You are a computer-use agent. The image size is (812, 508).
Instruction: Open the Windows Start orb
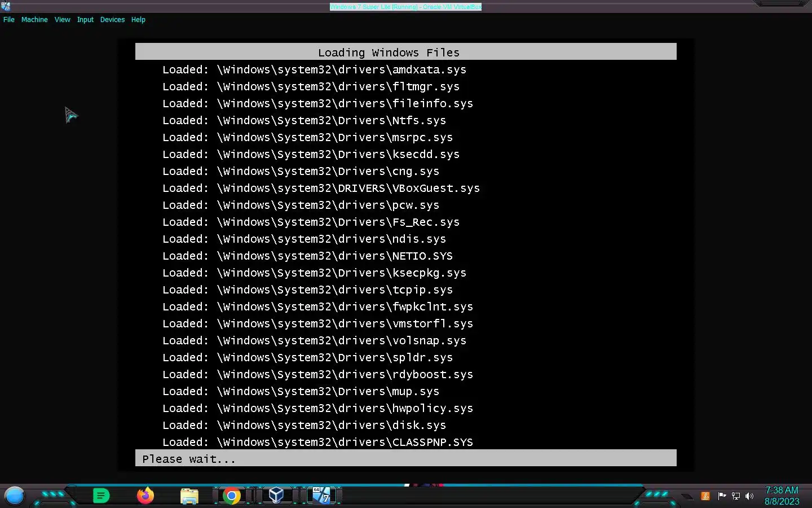(x=15, y=496)
